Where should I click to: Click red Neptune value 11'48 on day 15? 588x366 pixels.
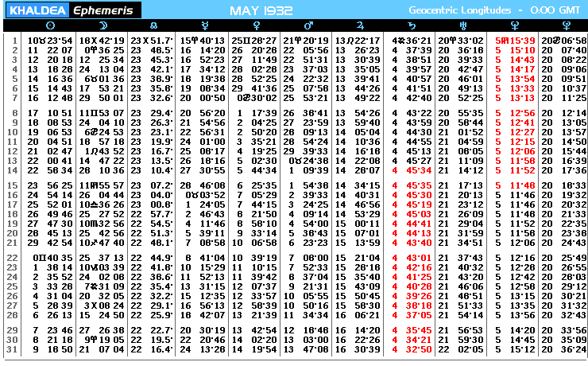tap(522, 185)
